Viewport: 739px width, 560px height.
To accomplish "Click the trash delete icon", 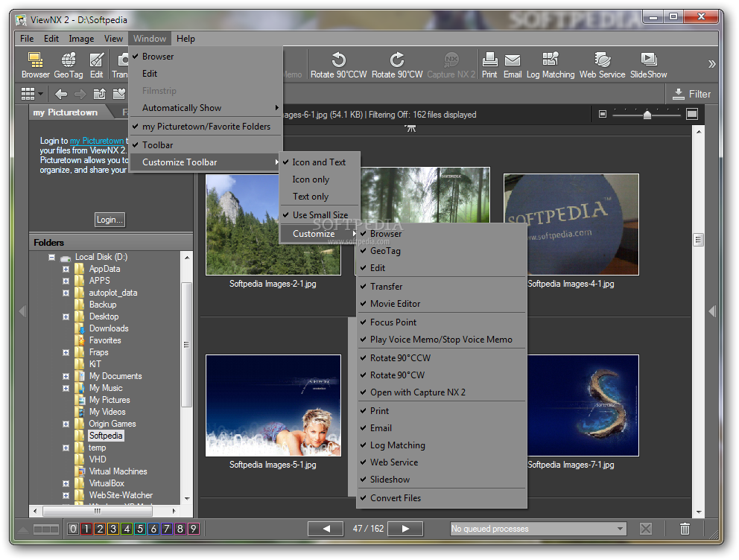I will [685, 529].
